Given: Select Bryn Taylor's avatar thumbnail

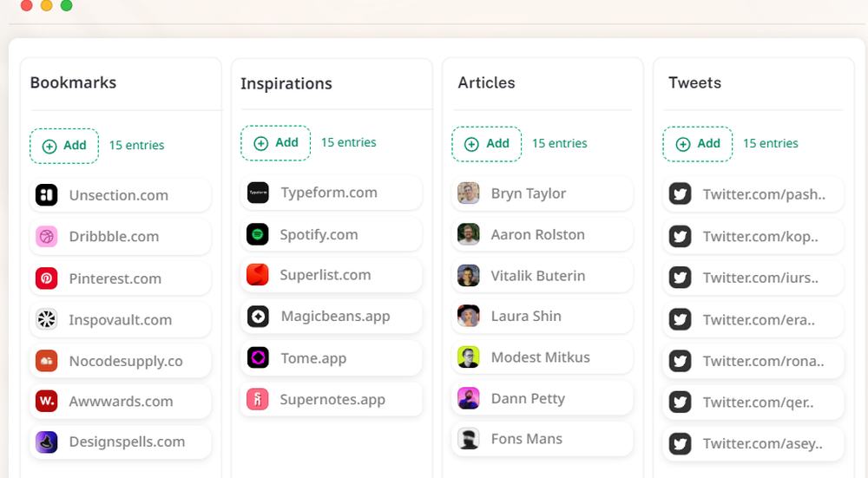Looking at the screenshot, I should 469,193.
